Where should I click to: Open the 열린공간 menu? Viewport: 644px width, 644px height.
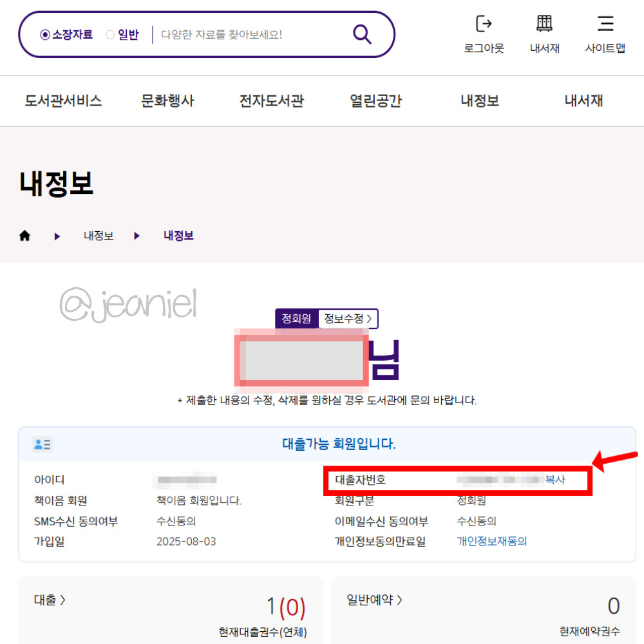(x=375, y=100)
